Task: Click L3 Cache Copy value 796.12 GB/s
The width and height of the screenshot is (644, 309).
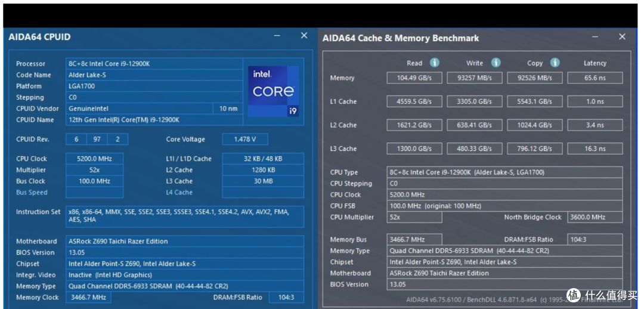Action: point(534,149)
